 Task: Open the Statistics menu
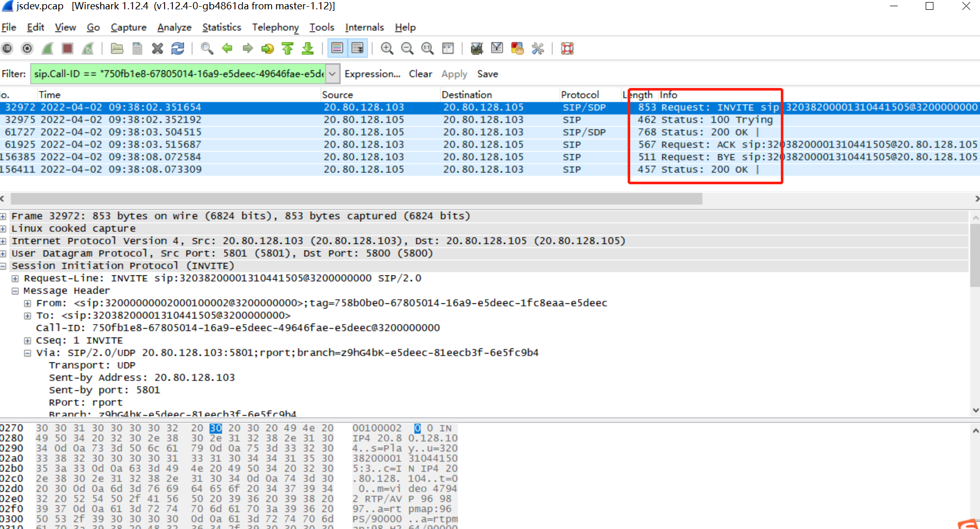tap(221, 27)
